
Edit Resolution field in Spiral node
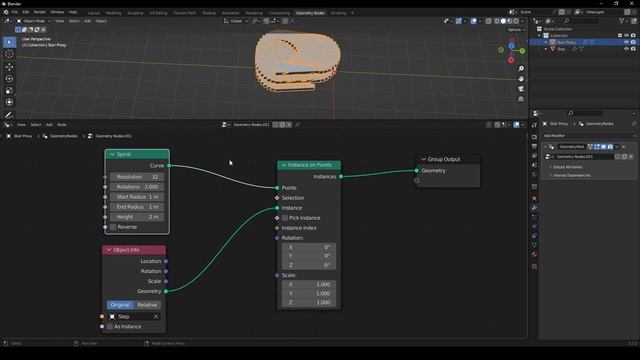pos(137,177)
